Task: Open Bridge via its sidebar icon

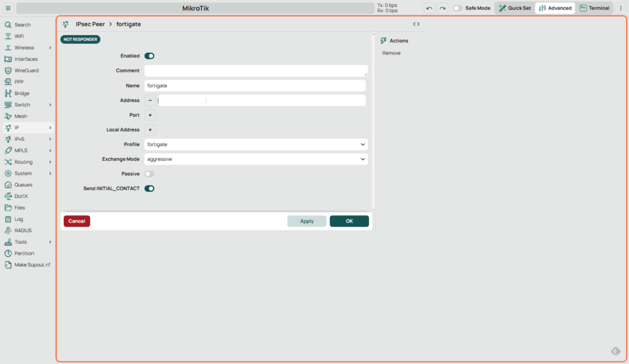Action: (x=8, y=93)
